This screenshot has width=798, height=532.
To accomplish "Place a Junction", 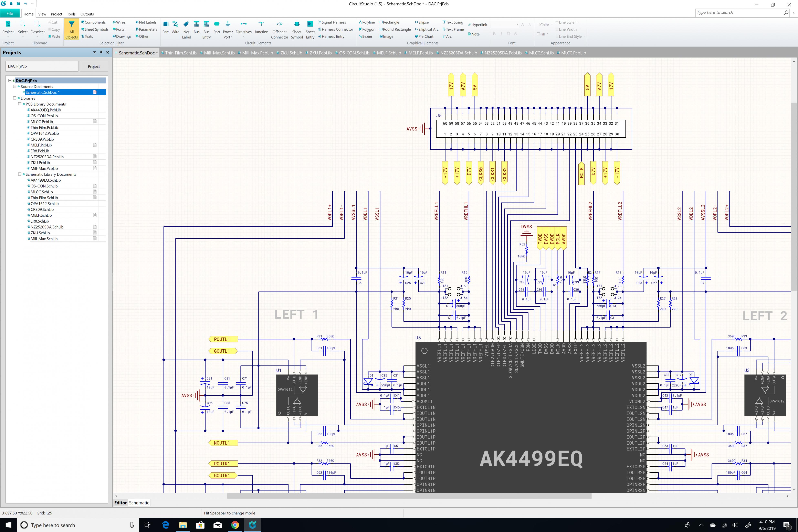I will pos(261,28).
